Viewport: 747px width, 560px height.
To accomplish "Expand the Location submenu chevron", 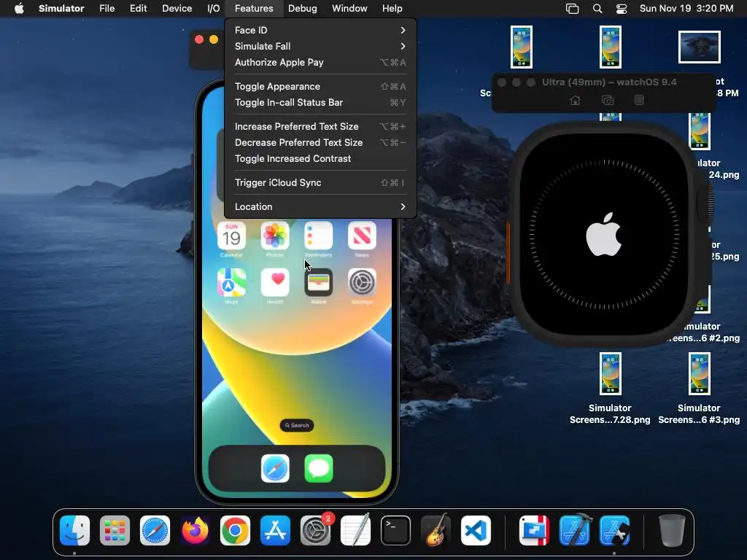I will 403,206.
